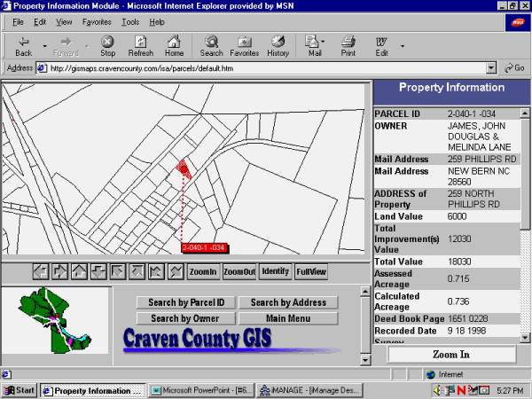Open the Edit button dropdown arrow

402,45
